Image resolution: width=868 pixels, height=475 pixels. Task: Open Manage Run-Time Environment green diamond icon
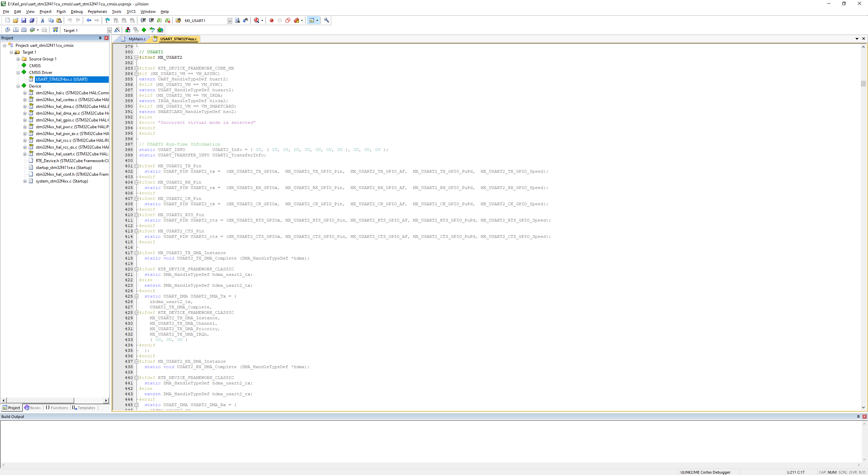[x=144, y=30]
